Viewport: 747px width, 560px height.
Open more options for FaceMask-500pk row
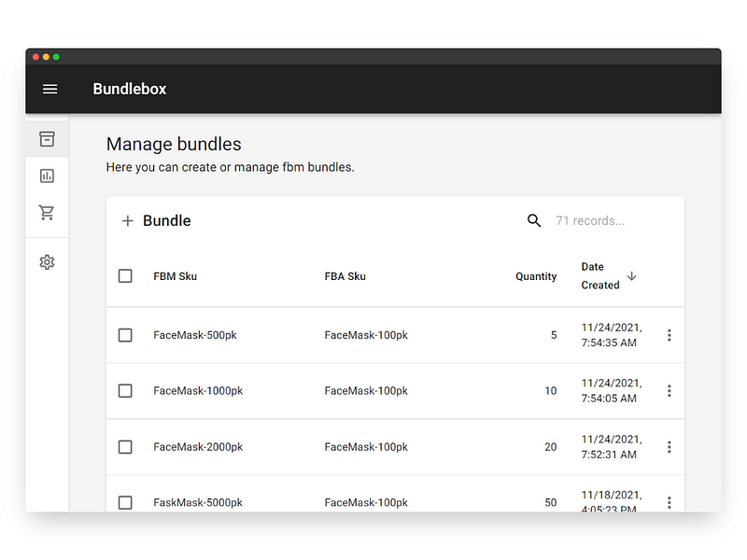(x=669, y=335)
